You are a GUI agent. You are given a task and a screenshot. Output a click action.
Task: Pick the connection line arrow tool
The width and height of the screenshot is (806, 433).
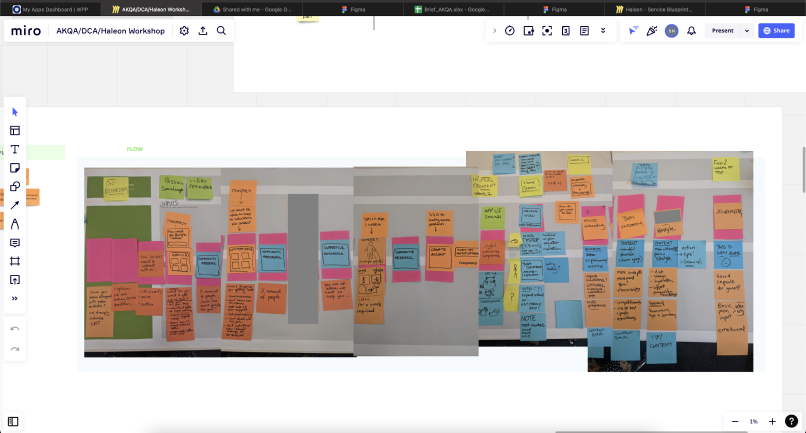(x=15, y=205)
